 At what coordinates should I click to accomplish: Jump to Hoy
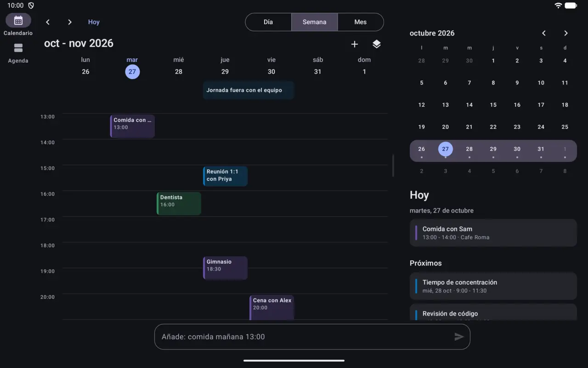(94, 22)
